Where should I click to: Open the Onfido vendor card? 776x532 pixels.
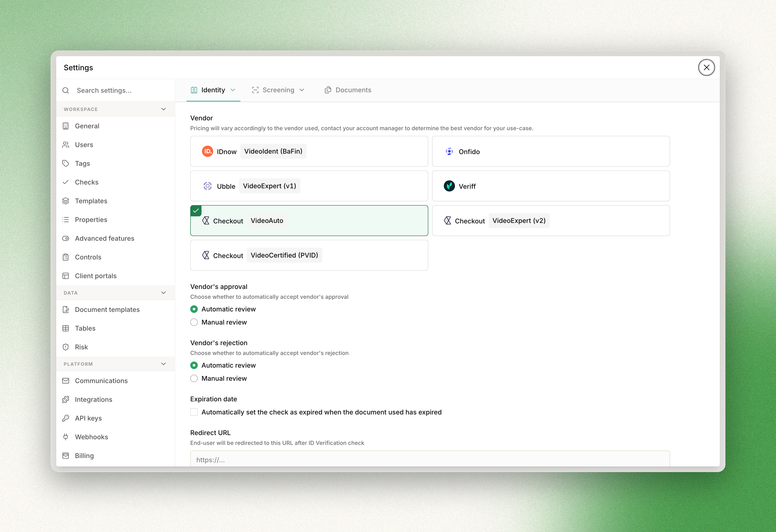(x=551, y=151)
